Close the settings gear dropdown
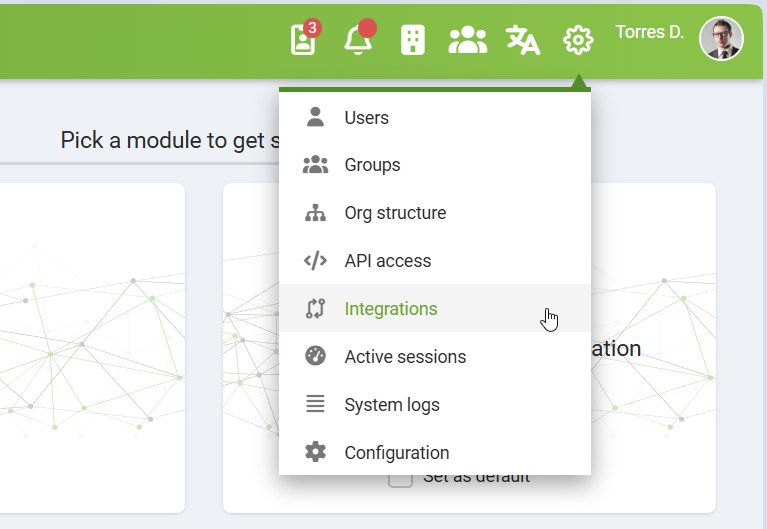The width and height of the screenshot is (767, 529). [578, 40]
